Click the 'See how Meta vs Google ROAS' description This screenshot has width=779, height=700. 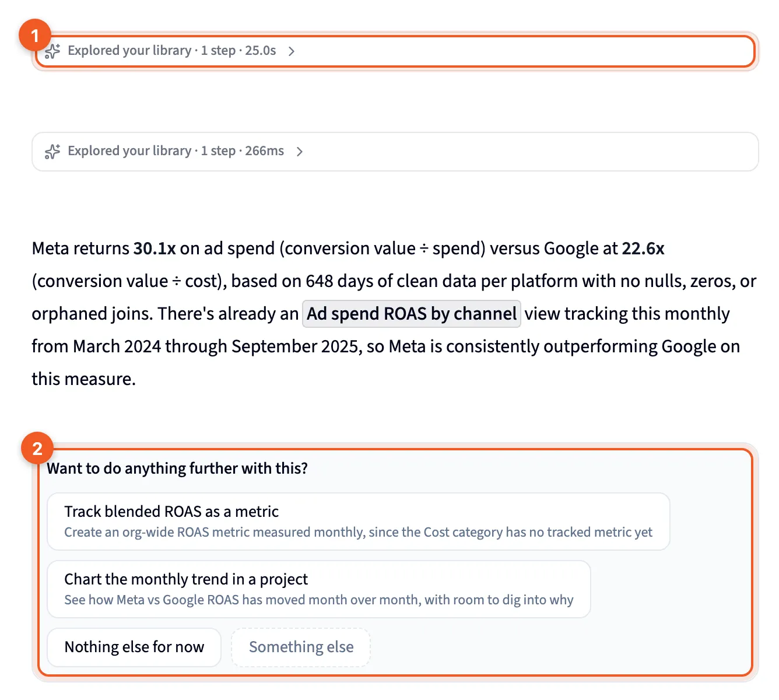319,600
